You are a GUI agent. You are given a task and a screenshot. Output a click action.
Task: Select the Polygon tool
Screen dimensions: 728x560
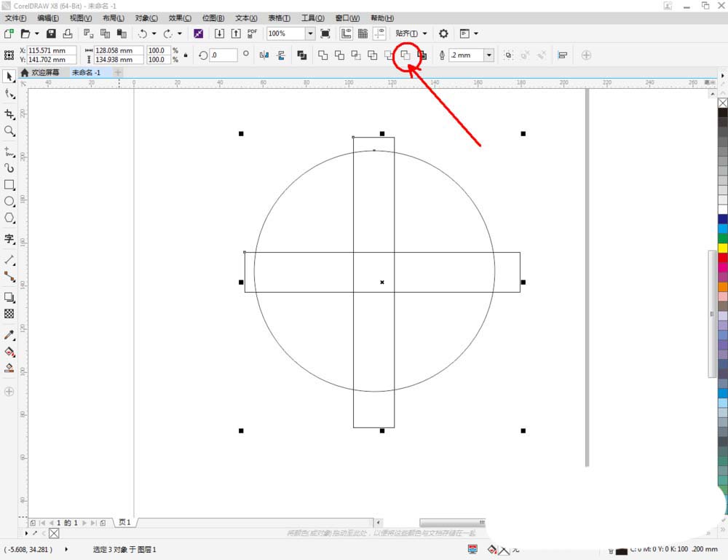tap(9, 218)
